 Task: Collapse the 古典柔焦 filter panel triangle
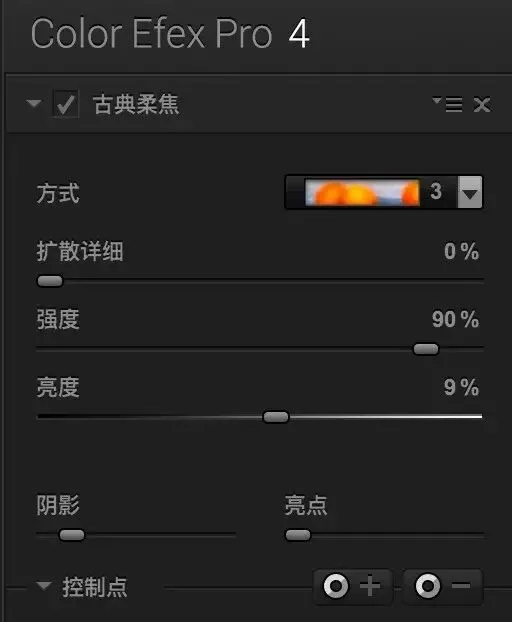pos(34,104)
